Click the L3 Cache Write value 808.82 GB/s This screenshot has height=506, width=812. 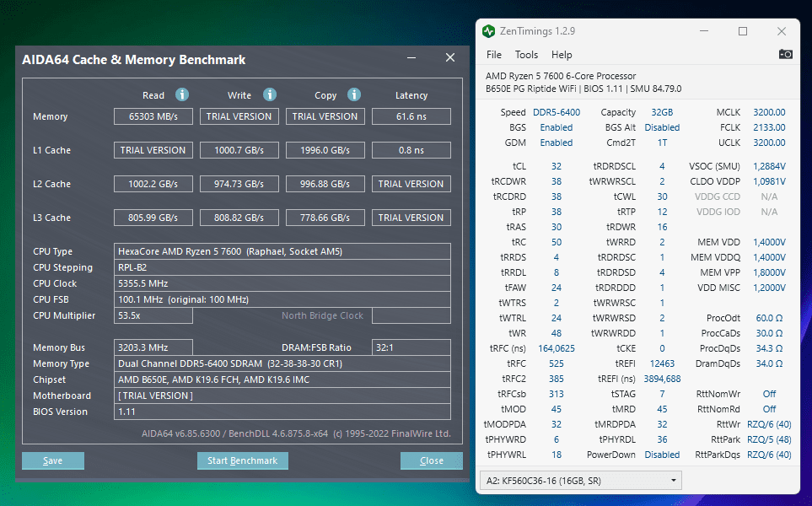239,218
